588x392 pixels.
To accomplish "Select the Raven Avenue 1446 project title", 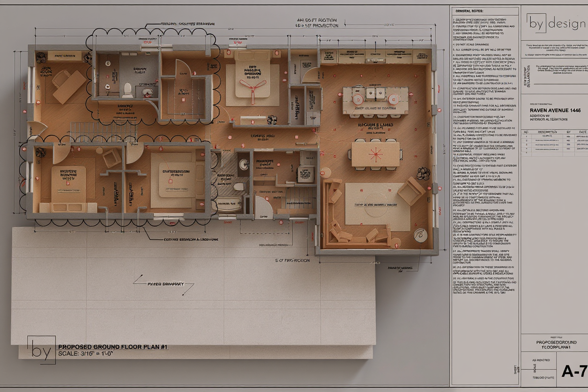I will click(555, 110).
